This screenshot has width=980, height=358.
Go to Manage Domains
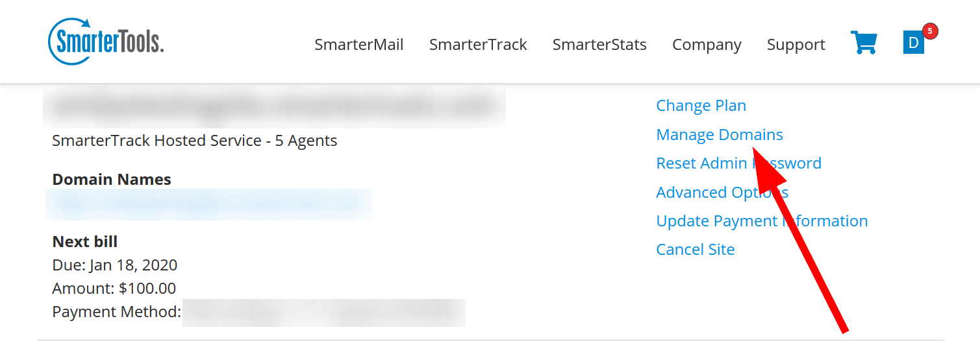pos(719,135)
